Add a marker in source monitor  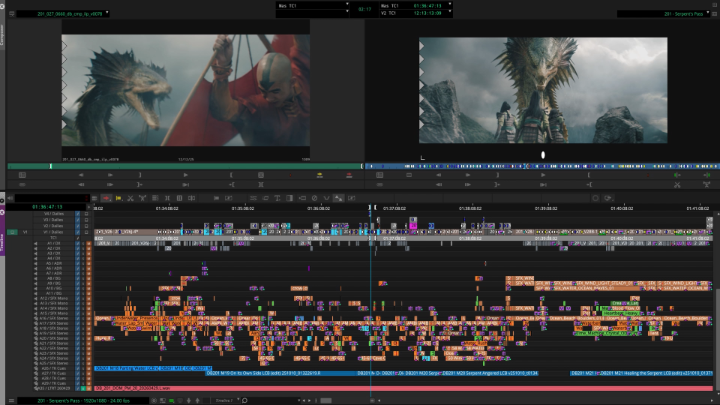[x=290, y=175]
